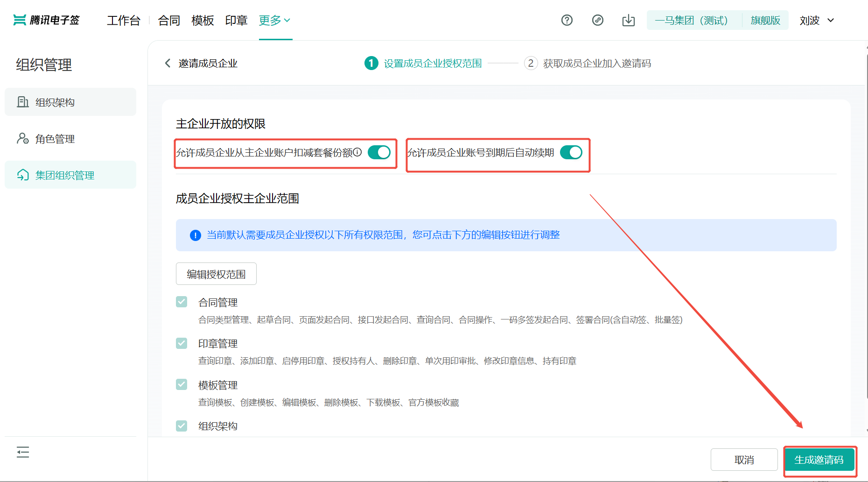
Task: Click the info icon next to 扣减套餐份额
Action: click(x=357, y=152)
